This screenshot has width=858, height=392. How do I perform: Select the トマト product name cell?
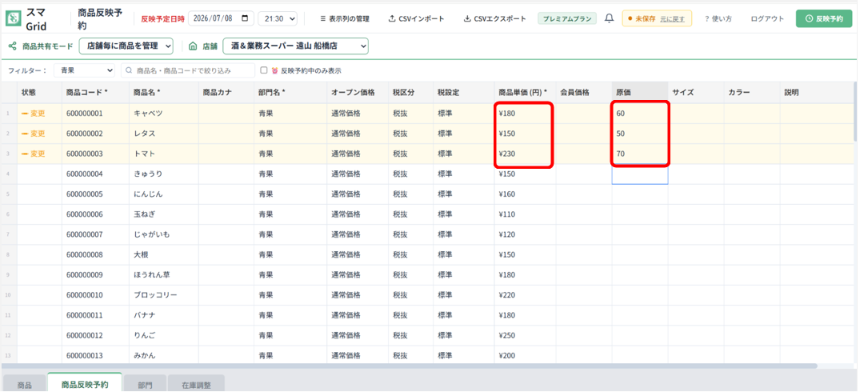[x=163, y=154]
